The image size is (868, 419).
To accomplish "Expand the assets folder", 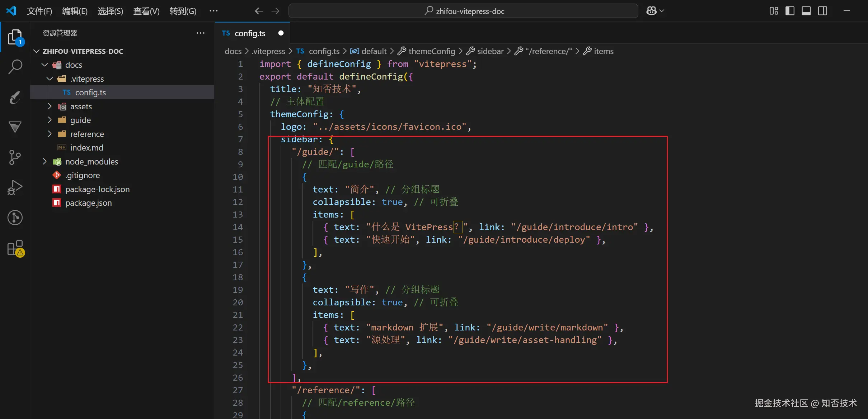I will point(81,106).
